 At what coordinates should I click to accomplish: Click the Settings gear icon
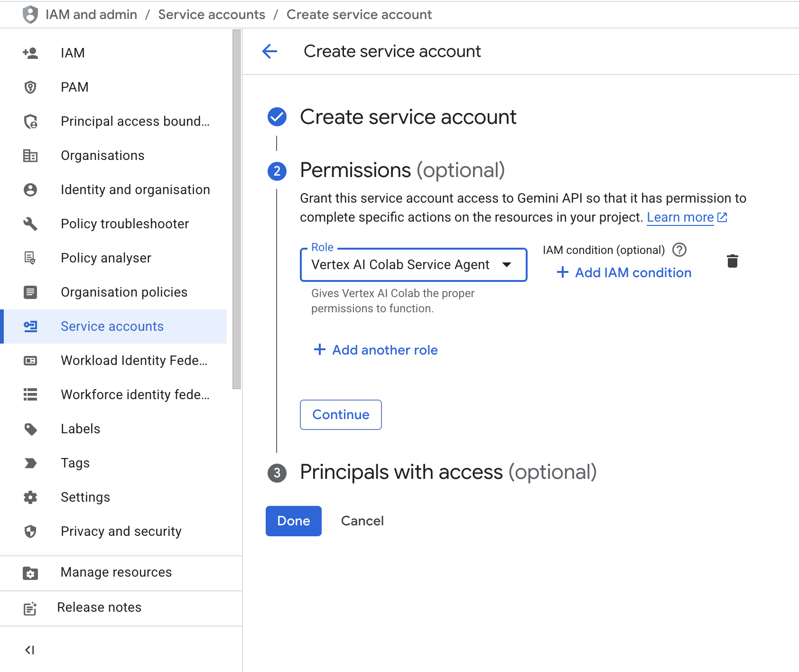point(30,497)
